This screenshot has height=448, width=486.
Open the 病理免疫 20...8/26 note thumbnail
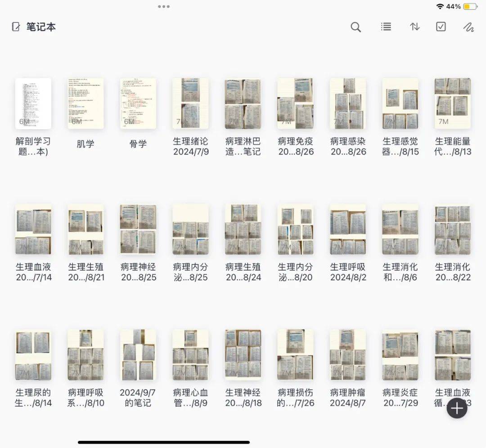coord(295,104)
